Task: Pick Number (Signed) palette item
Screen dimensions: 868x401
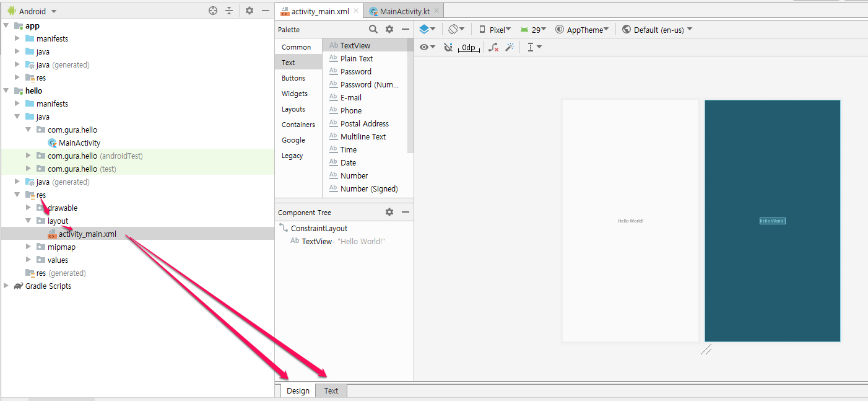Action: tap(363, 188)
